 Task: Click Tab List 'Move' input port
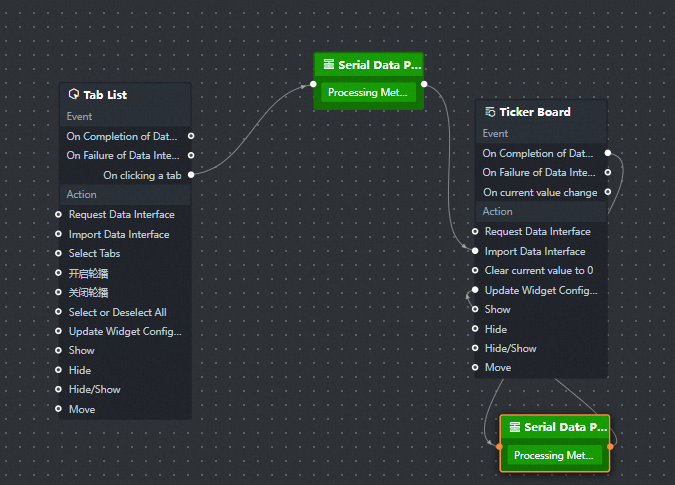pos(59,408)
